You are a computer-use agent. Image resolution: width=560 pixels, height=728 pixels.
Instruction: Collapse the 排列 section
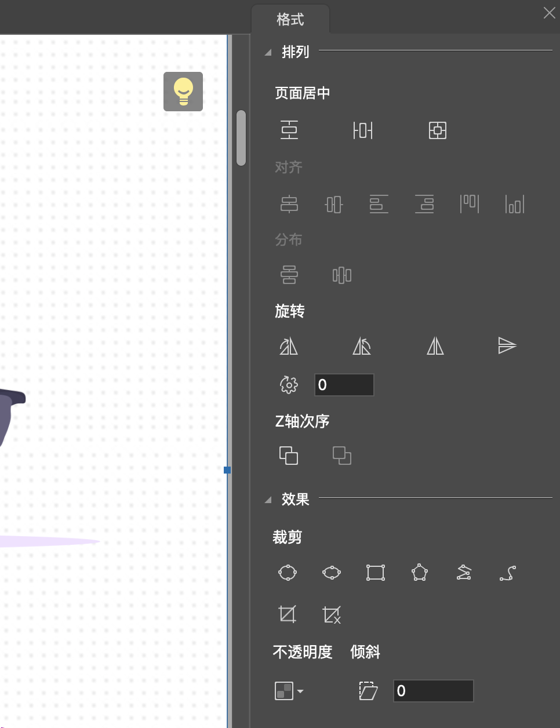(268, 52)
